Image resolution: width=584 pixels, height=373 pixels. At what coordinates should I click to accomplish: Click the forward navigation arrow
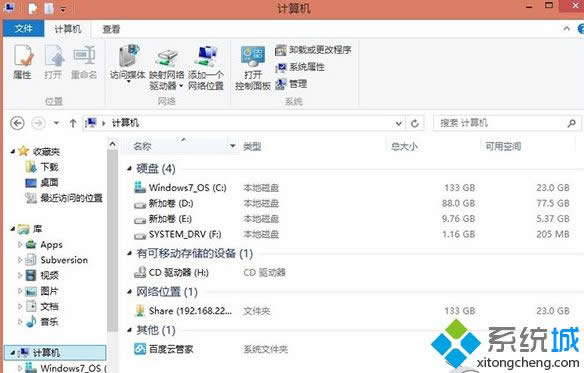tap(38, 123)
